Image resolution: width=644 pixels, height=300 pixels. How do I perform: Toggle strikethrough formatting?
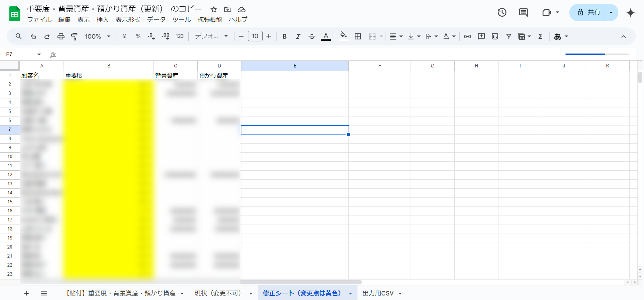(x=311, y=36)
